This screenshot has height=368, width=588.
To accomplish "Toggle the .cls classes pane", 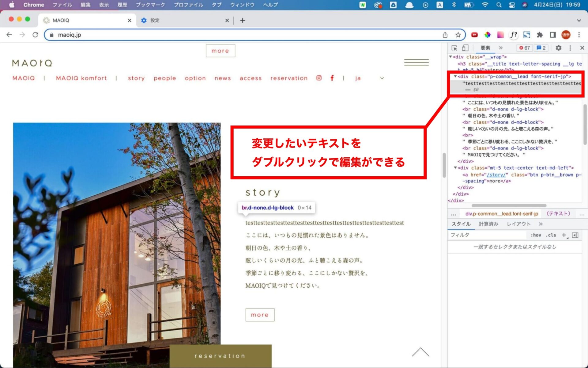I will tap(551, 235).
